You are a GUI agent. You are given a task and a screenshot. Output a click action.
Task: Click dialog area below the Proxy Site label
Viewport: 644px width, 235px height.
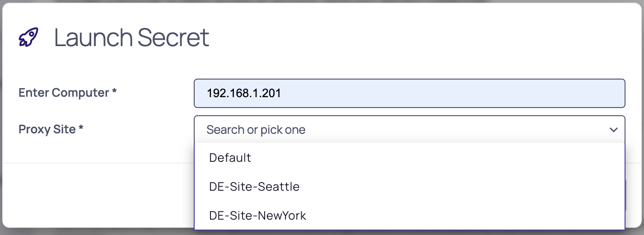tap(90, 190)
